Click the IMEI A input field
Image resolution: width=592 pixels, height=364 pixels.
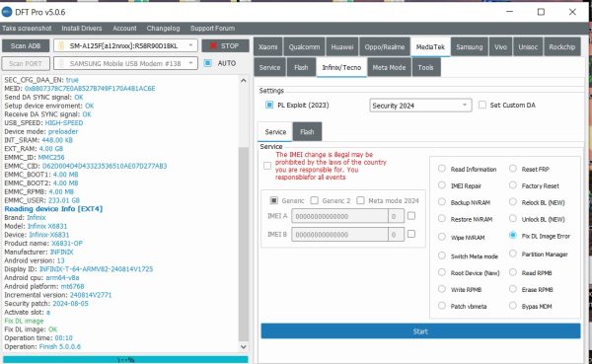pyautogui.click(x=339, y=216)
